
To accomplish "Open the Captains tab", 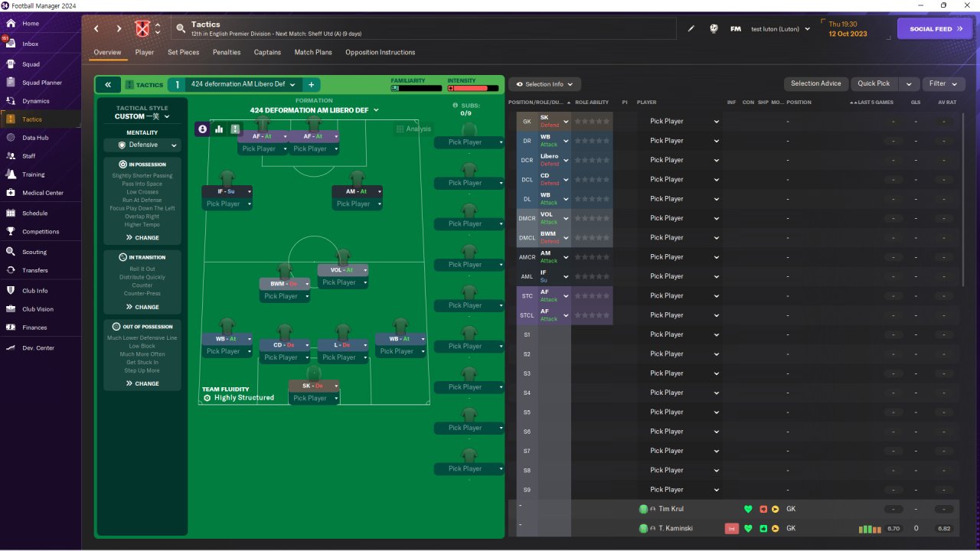I will click(267, 53).
